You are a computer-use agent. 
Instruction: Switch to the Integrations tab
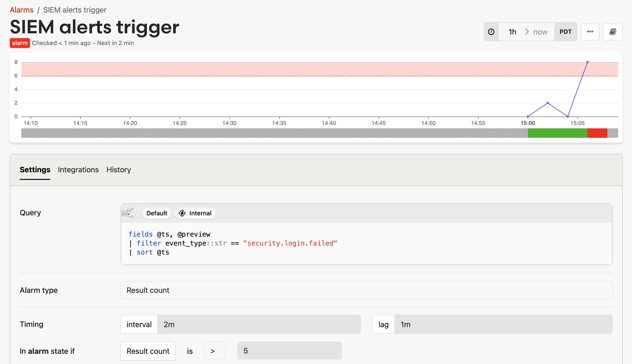pos(78,170)
